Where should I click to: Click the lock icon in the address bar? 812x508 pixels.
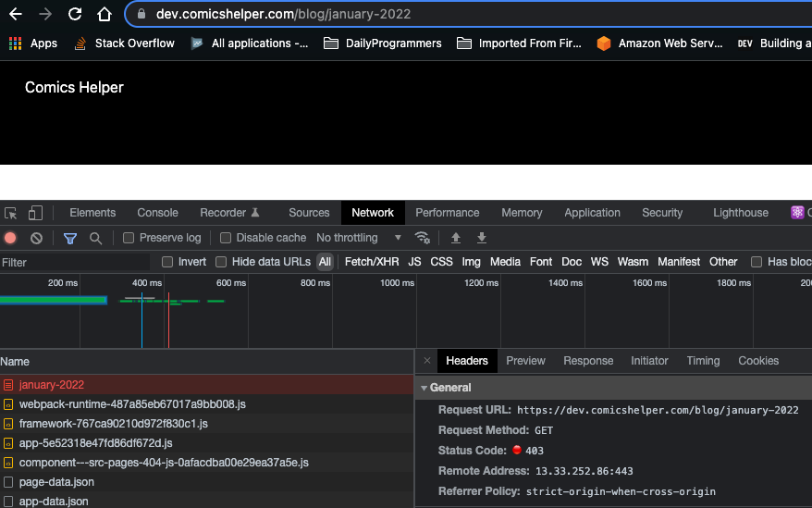pyautogui.click(x=141, y=14)
